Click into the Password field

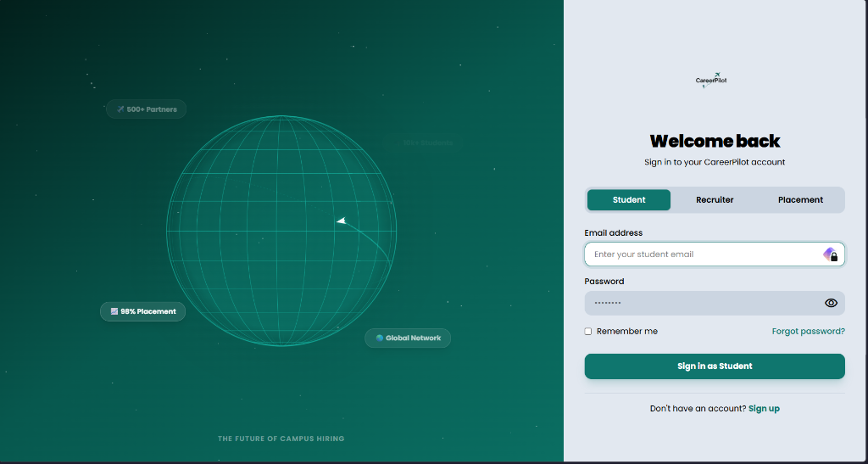714,303
